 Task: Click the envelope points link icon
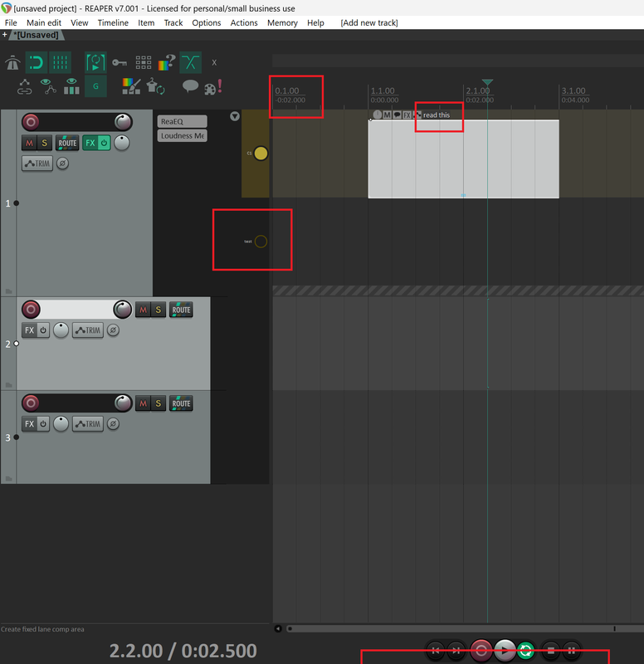[25, 87]
